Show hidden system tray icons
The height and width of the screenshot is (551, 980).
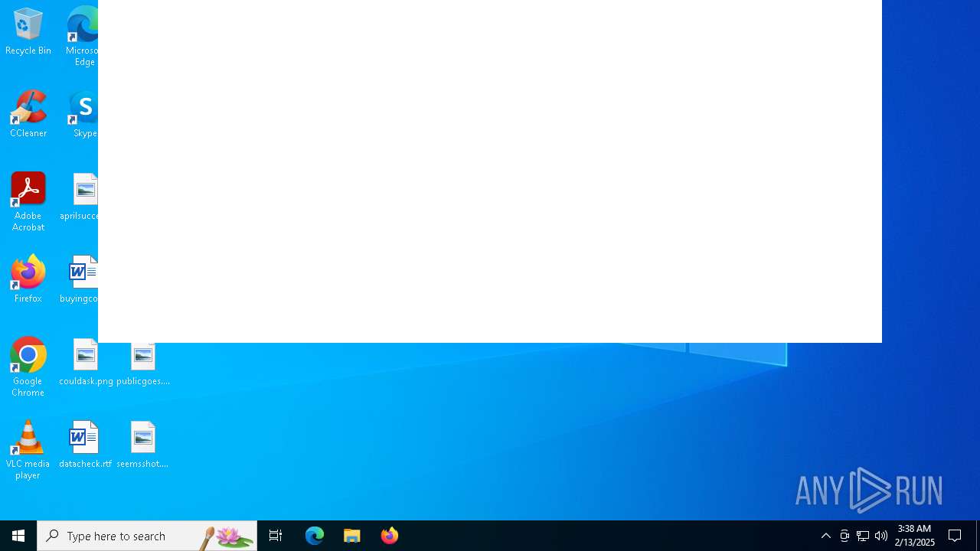coord(826,536)
